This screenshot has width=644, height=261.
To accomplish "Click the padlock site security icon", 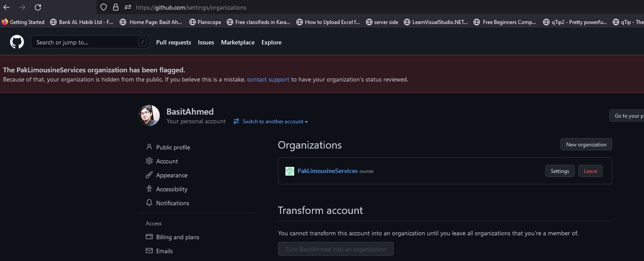I will click(x=115, y=7).
